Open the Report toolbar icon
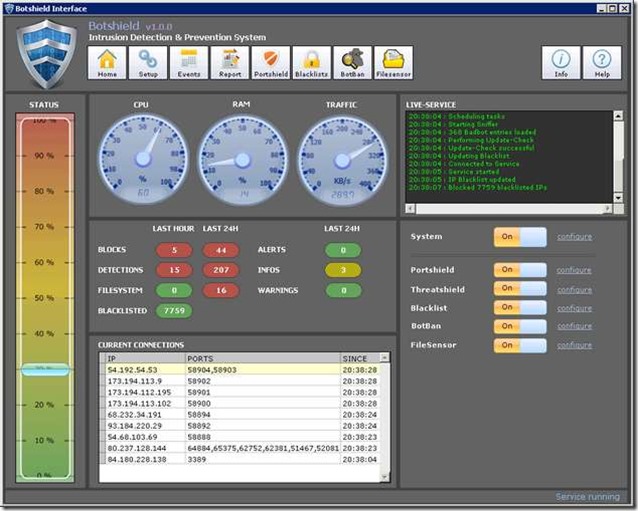Viewport: 638px width, 511px height. tap(230, 63)
